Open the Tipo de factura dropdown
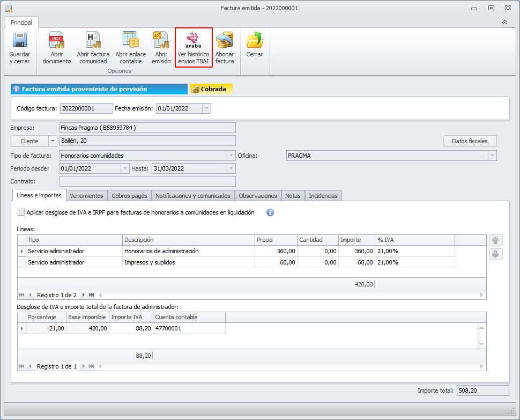 (x=231, y=156)
